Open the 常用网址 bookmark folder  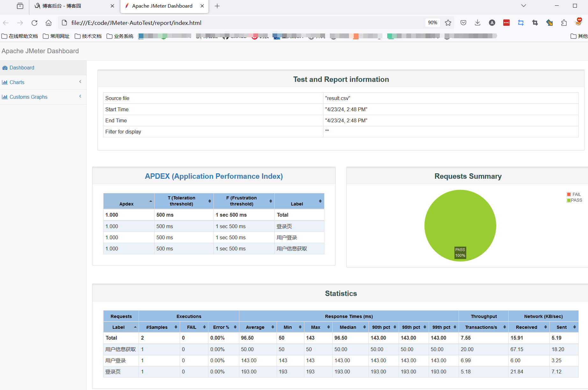56,36
